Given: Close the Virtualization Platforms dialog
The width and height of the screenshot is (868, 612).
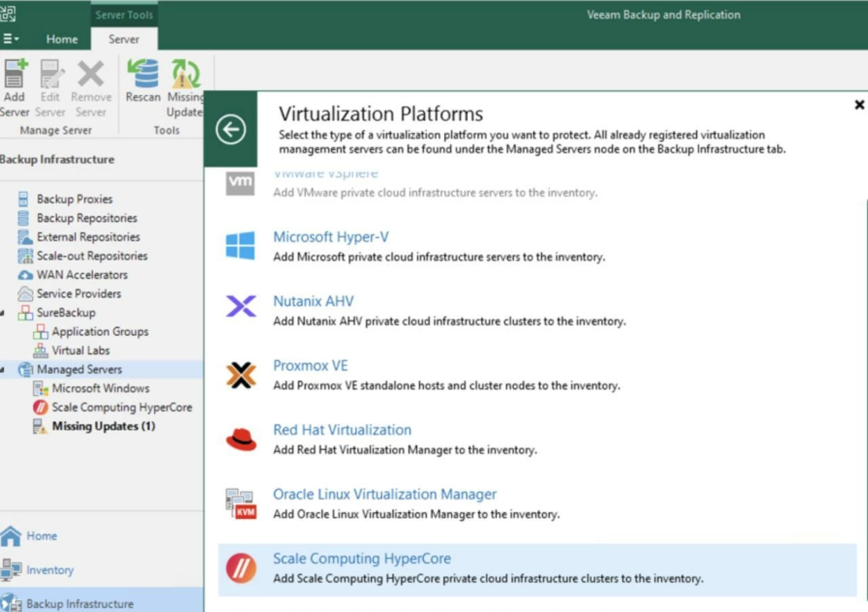Looking at the screenshot, I should click(x=859, y=104).
